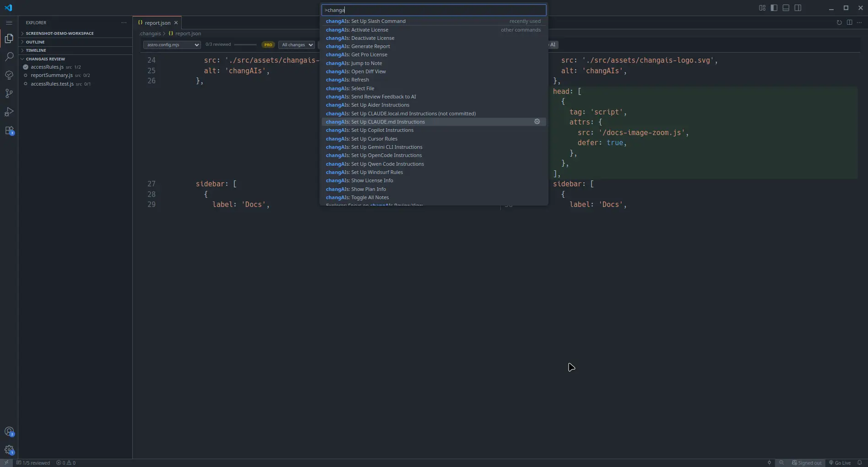The width and height of the screenshot is (868, 467).
Task: Run changAIs: Select File command
Action: tap(434, 88)
